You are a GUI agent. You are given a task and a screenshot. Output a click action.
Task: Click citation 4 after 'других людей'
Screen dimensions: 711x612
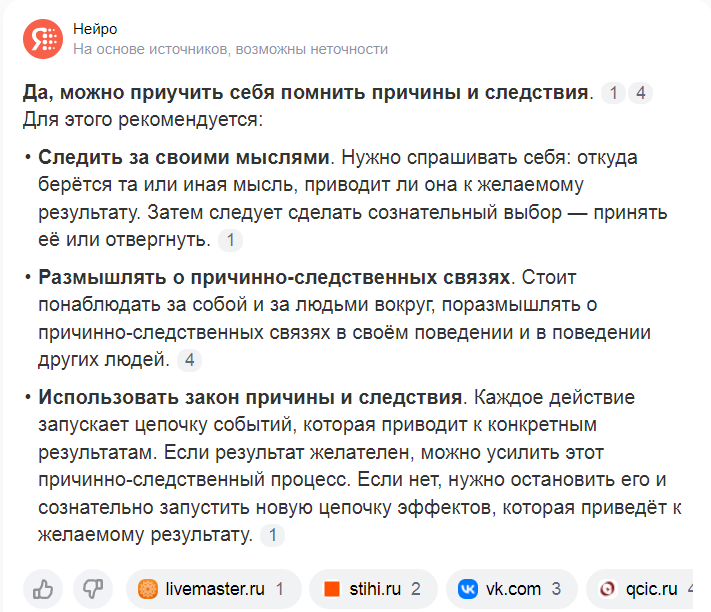pos(190,360)
